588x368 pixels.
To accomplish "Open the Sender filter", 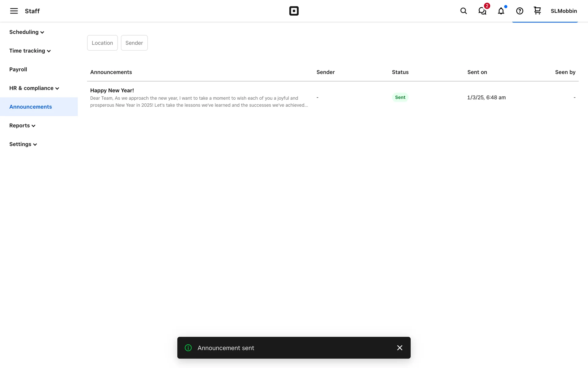I will (134, 43).
